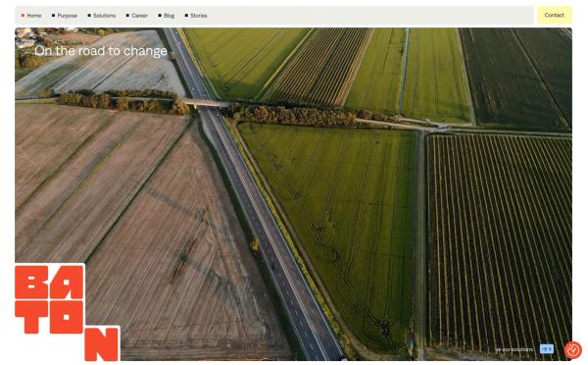Screen dimensions: 588x365
Task: Click the 'On the road to change' headline
Action: pyautogui.click(x=101, y=51)
